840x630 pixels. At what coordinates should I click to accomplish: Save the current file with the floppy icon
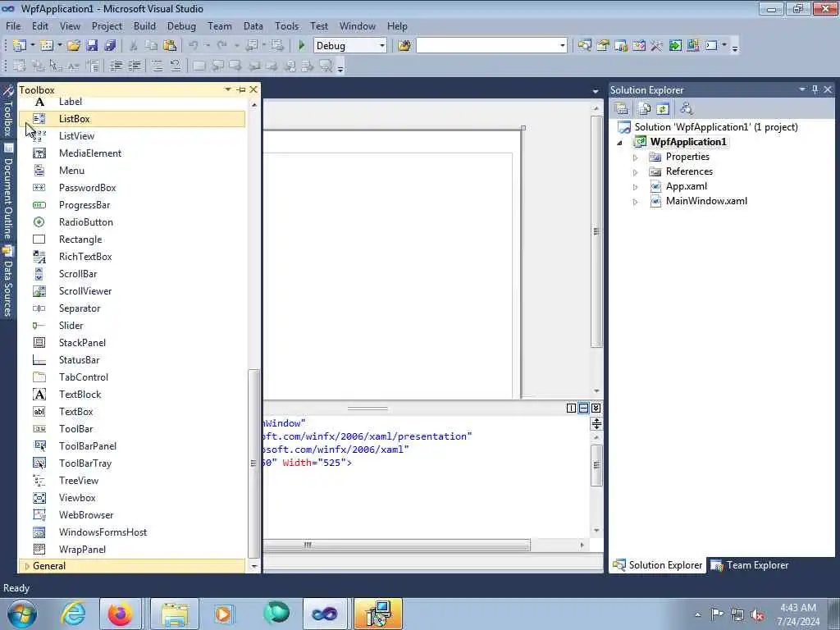point(92,46)
